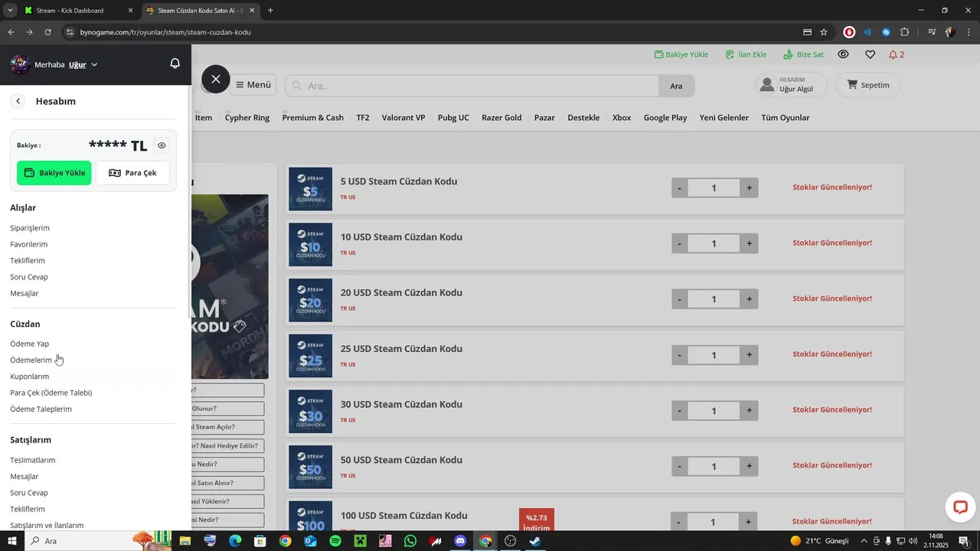This screenshot has width=980, height=551.
Task: Select Razer Gold category tab
Action: tap(501, 118)
